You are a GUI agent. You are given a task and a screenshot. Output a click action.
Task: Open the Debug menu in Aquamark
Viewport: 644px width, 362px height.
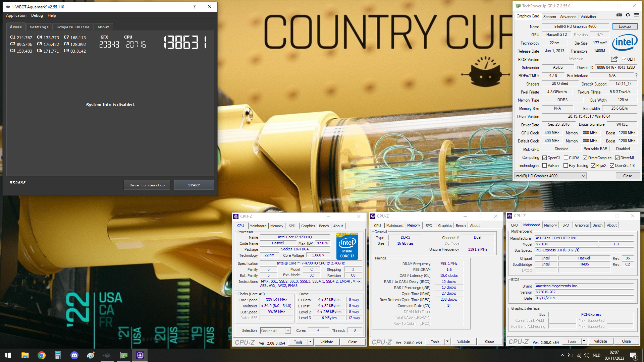click(x=37, y=15)
